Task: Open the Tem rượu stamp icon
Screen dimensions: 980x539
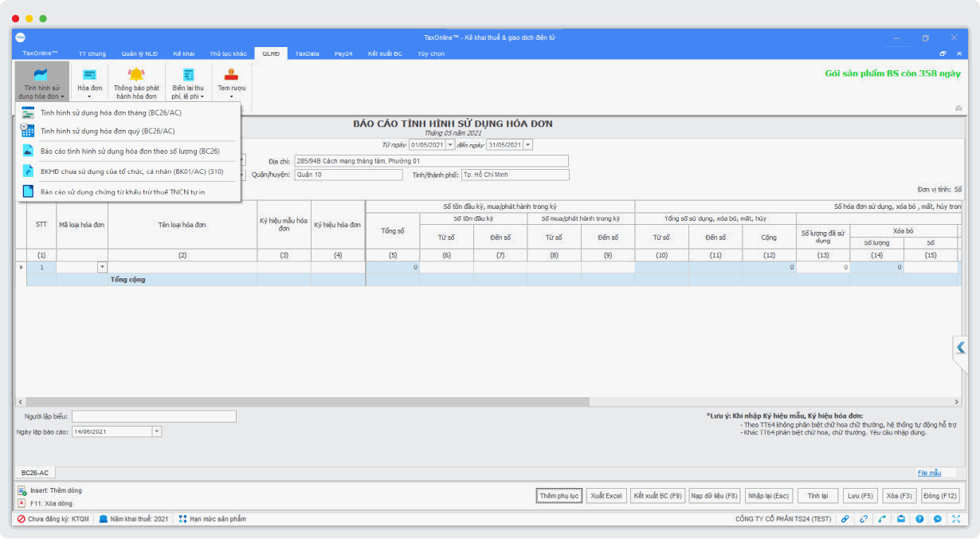Action: [231, 76]
